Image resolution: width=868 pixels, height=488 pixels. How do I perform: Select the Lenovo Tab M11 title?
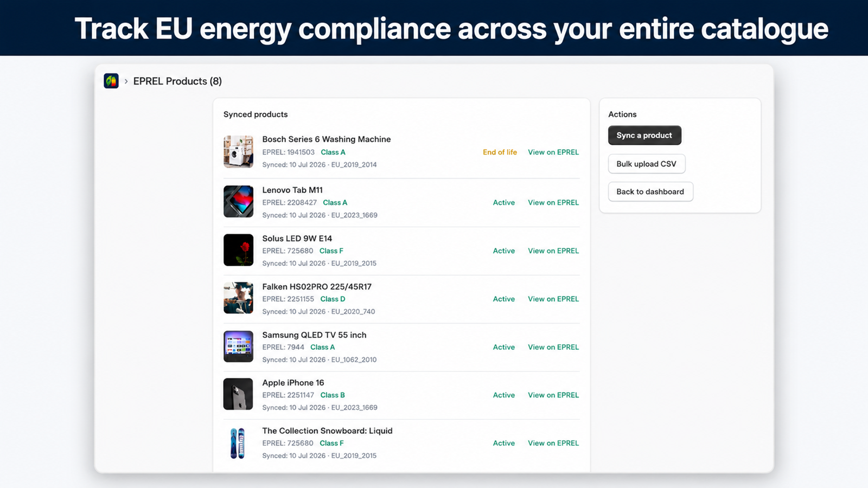click(292, 190)
